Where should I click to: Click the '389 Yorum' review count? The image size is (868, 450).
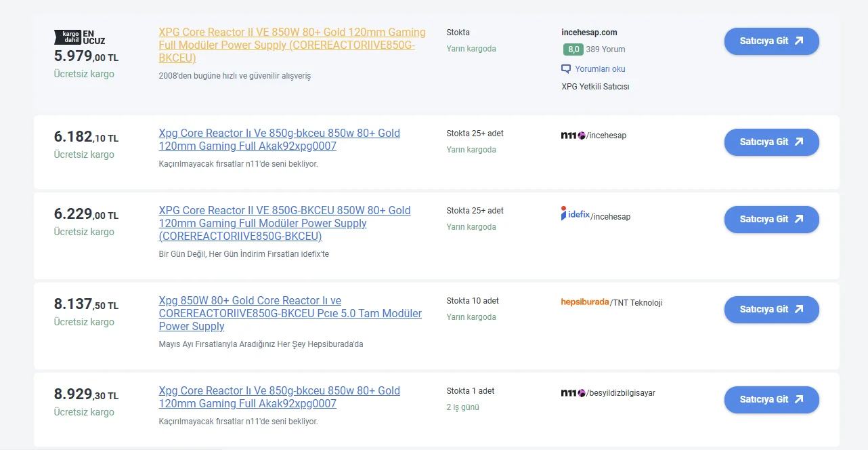(605, 49)
